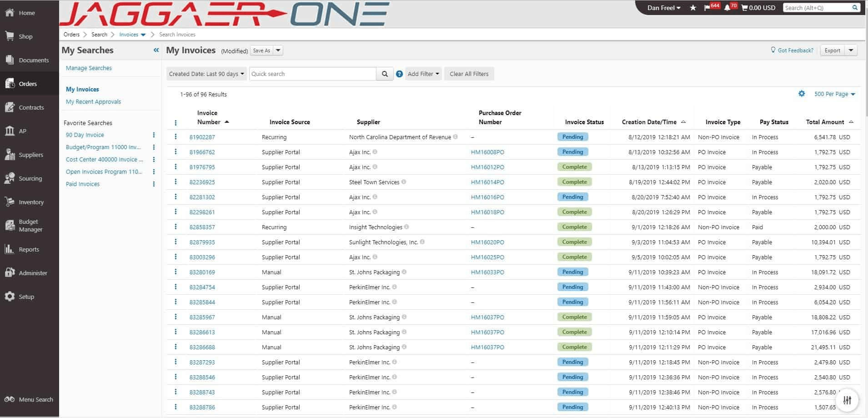Viewport: 868px width, 418px height.
Task: Open the bookmarks star icon
Action: (693, 8)
